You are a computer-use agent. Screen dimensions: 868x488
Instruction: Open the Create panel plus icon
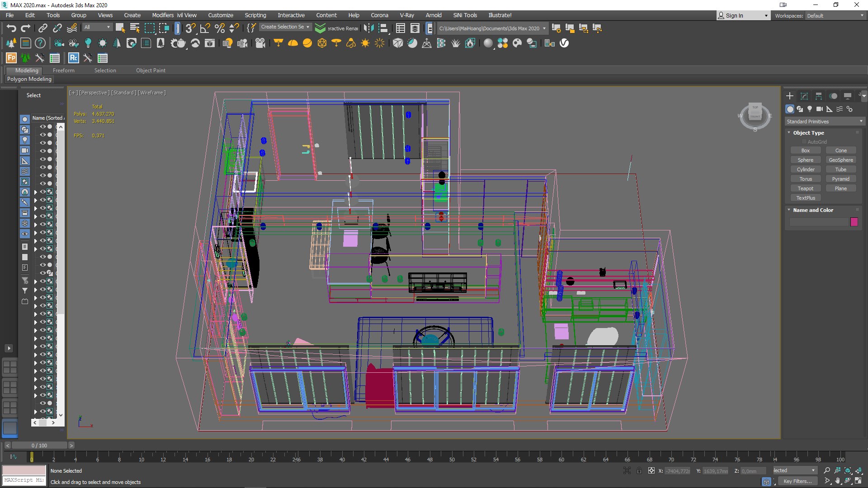coord(790,96)
